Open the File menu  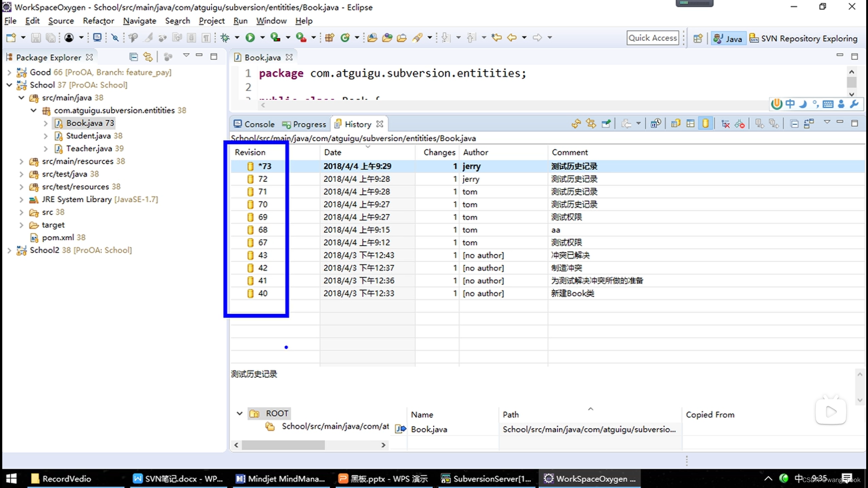10,21
